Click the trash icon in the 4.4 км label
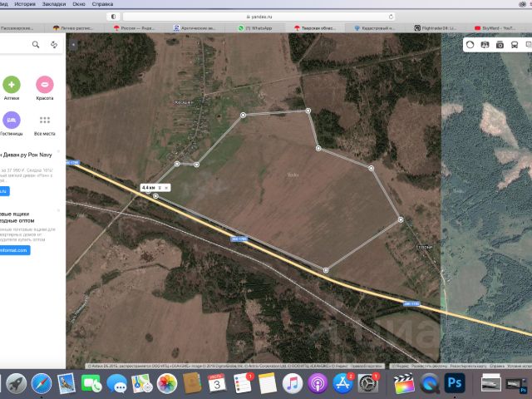This screenshot has width=532, height=399. [160, 188]
